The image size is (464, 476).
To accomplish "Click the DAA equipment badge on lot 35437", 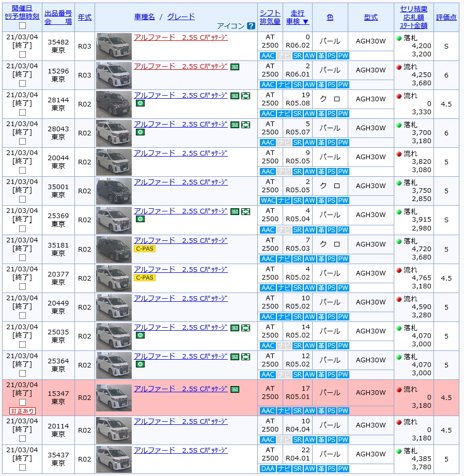I will [x=268, y=469].
